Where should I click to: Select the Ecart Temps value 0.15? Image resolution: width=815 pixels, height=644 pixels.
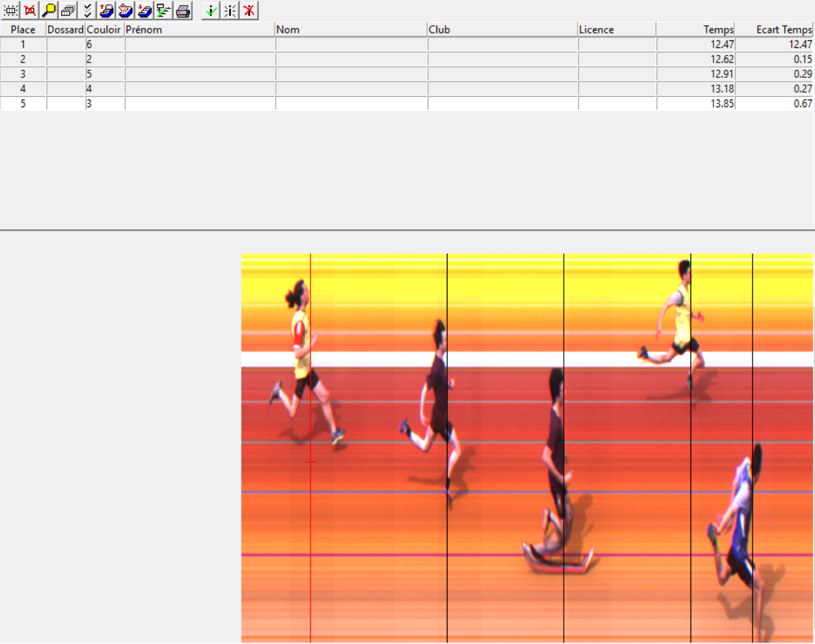click(x=775, y=59)
